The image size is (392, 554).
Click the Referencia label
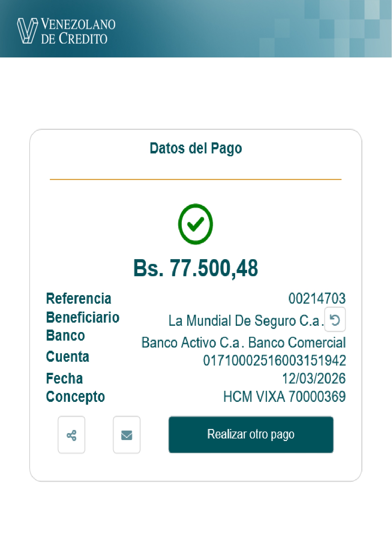click(x=79, y=299)
